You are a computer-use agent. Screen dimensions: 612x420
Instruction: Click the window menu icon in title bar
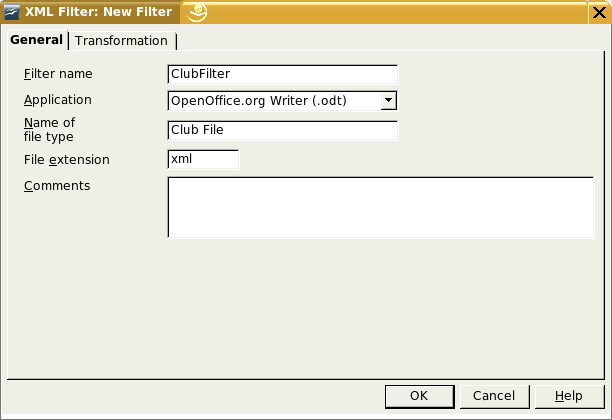click(12, 12)
